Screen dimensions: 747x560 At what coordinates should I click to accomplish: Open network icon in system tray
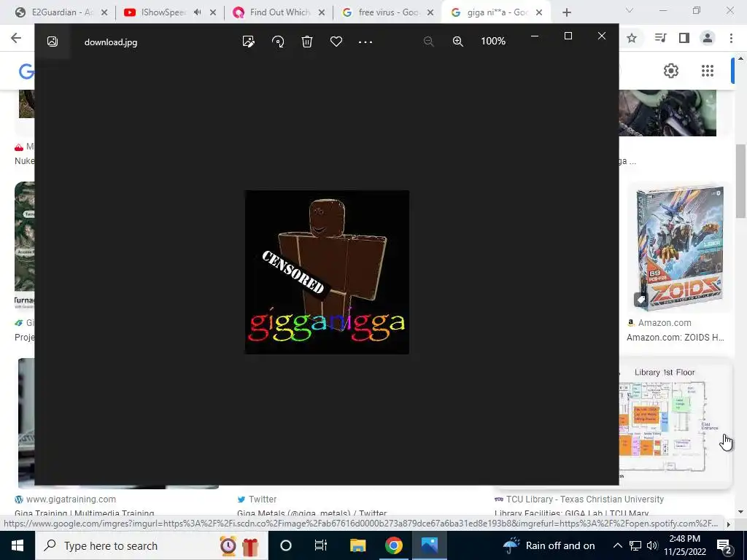point(635,545)
